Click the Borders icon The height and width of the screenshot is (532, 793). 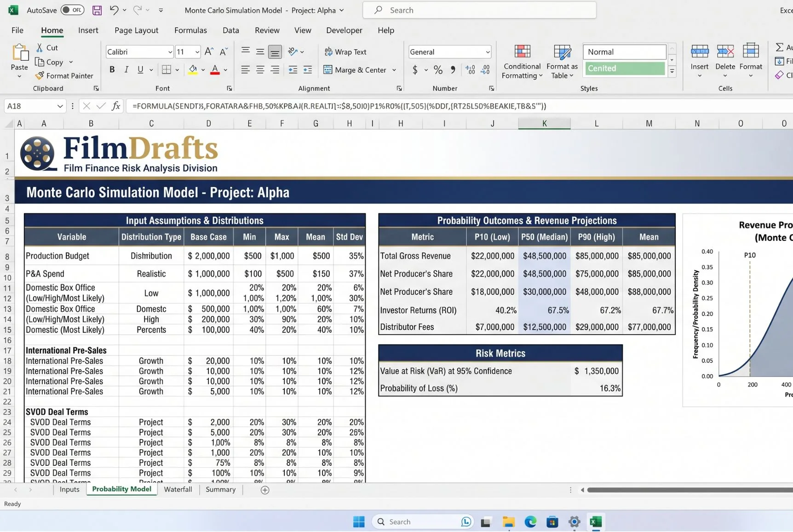pyautogui.click(x=167, y=69)
